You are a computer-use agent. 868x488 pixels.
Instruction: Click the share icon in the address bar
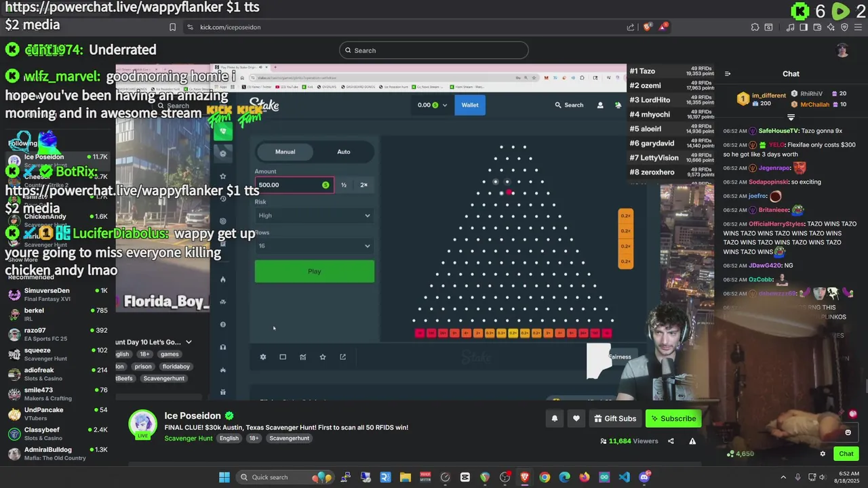coord(631,27)
